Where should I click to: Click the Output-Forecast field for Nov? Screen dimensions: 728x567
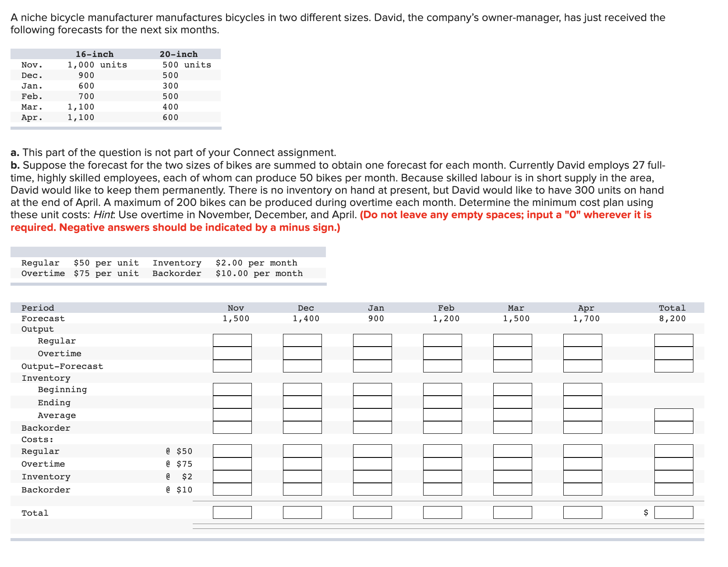pyautogui.click(x=232, y=366)
